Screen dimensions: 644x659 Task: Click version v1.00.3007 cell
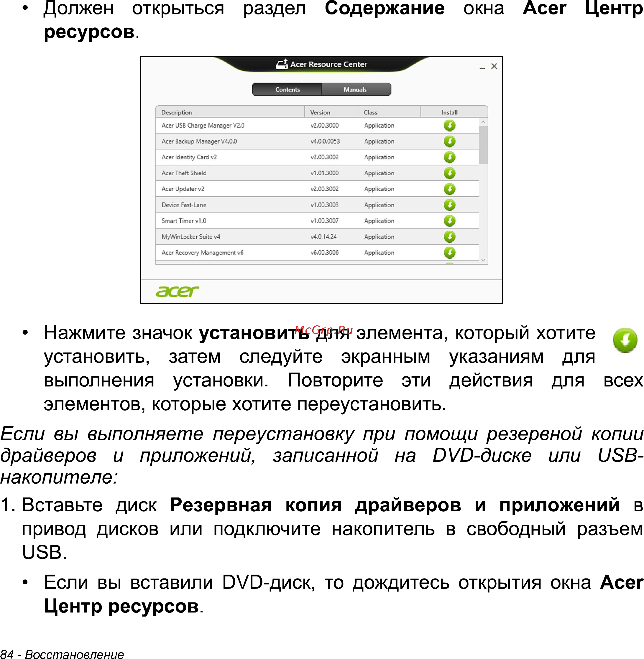click(x=324, y=221)
